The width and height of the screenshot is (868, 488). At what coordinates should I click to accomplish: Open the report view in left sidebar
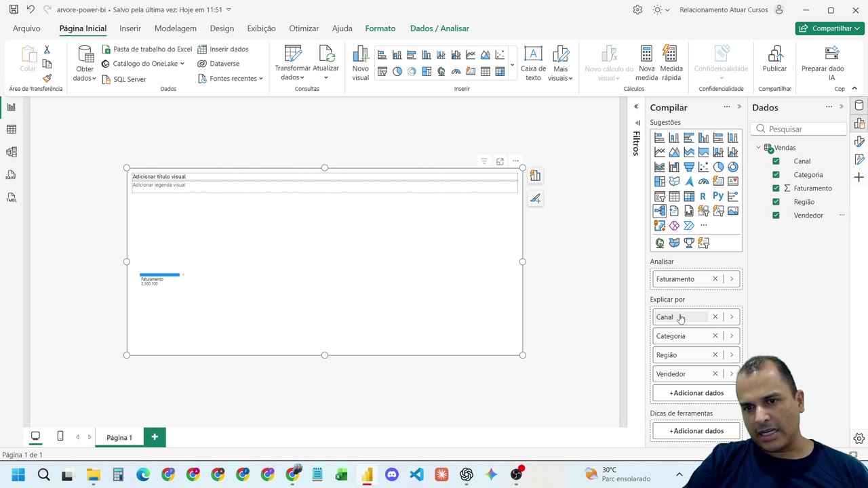(12, 107)
